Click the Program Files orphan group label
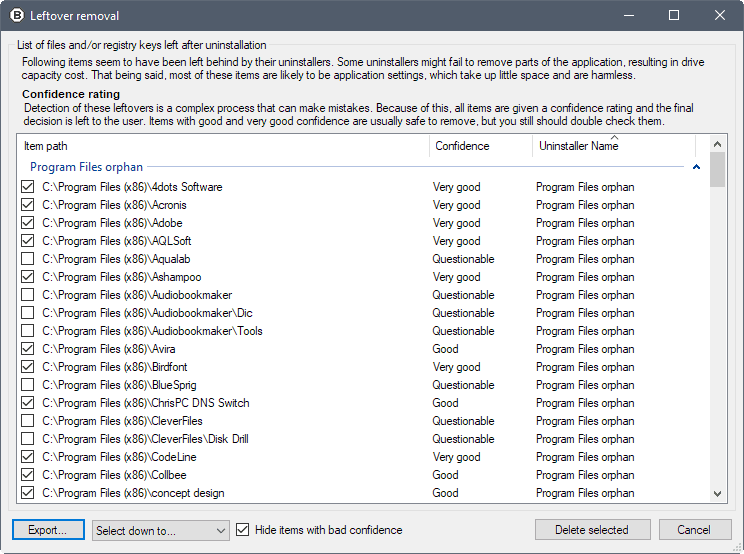The height and width of the screenshot is (554, 744). 86,167
